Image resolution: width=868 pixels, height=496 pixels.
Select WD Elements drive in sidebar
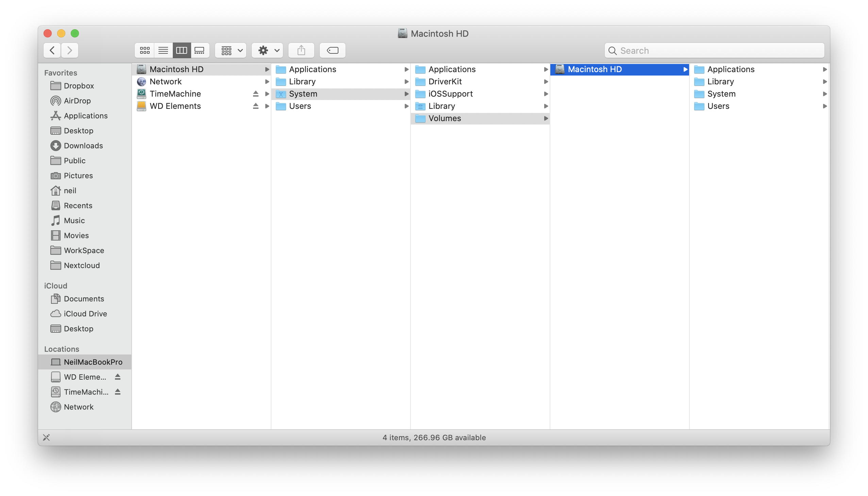85,377
